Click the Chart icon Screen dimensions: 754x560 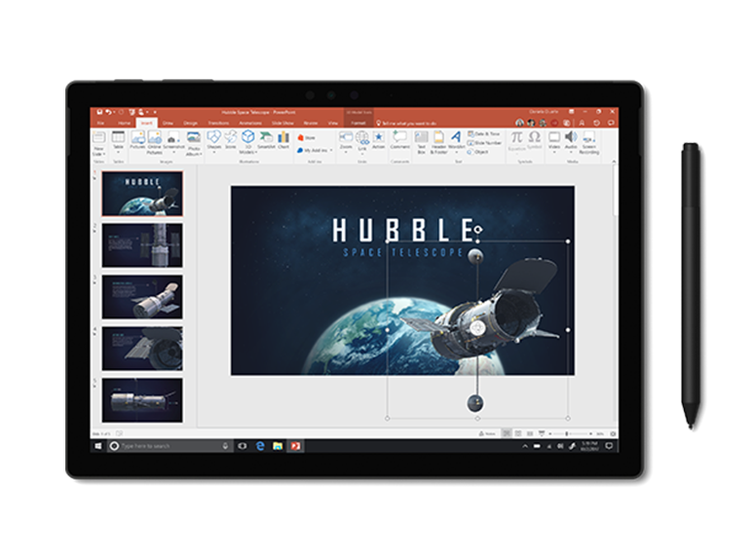[283, 140]
